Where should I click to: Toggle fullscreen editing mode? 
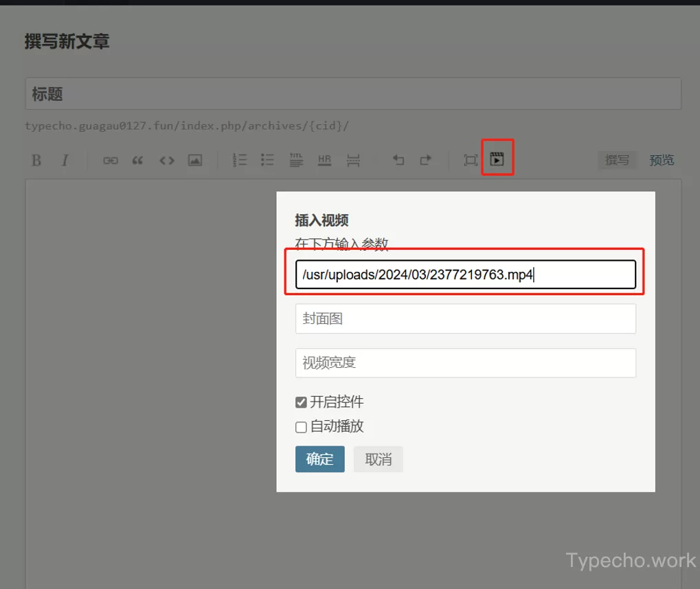470,159
